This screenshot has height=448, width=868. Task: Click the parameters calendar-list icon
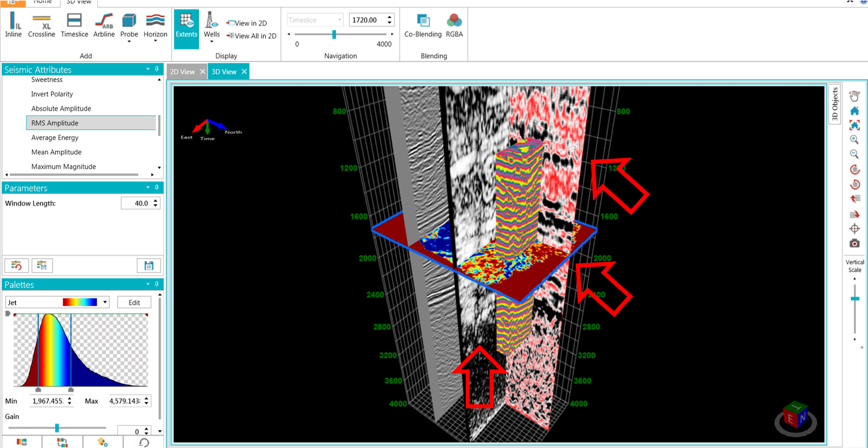click(x=42, y=265)
